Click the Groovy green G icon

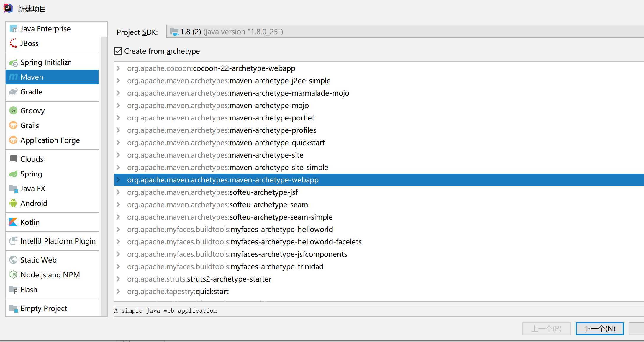pos(13,110)
